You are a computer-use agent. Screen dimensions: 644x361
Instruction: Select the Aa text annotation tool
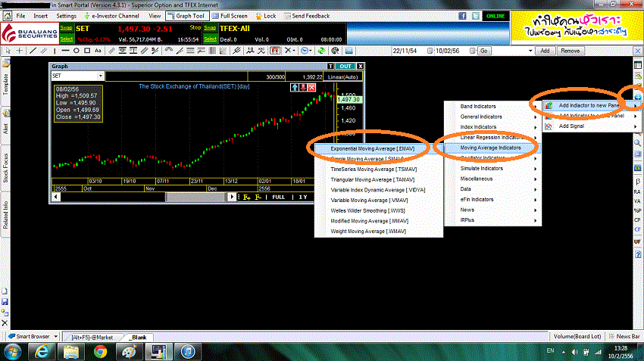pyautogui.click(x=98, y=51)
